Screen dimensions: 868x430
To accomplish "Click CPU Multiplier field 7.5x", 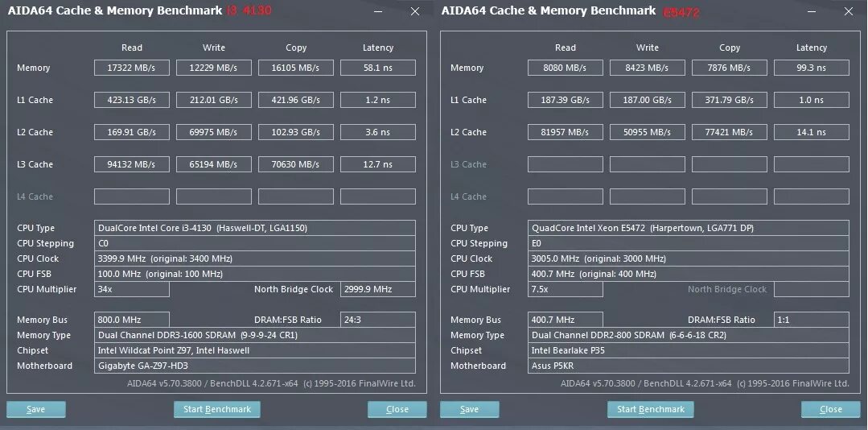I will click(x=566, y=289).
